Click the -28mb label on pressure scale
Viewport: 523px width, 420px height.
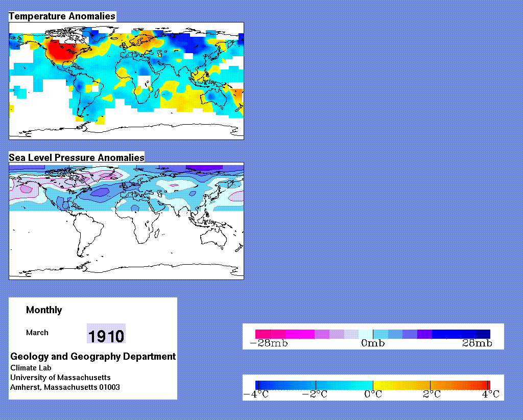tap(269, 343)
